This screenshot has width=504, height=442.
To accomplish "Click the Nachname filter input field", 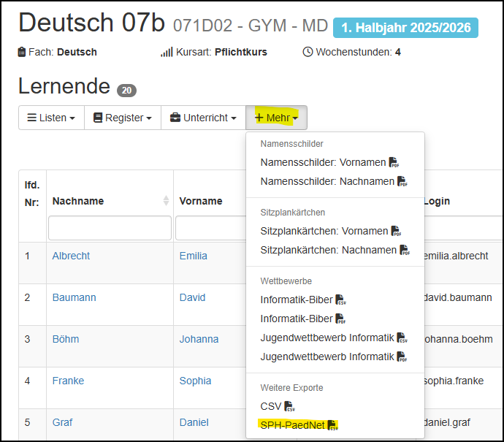I will [x=110, y=228].
